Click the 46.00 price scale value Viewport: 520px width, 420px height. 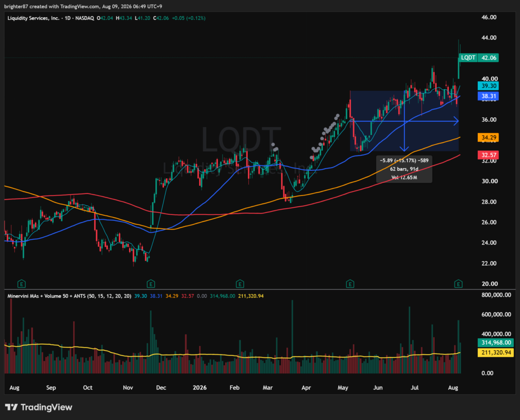click(x=489, y=17)
